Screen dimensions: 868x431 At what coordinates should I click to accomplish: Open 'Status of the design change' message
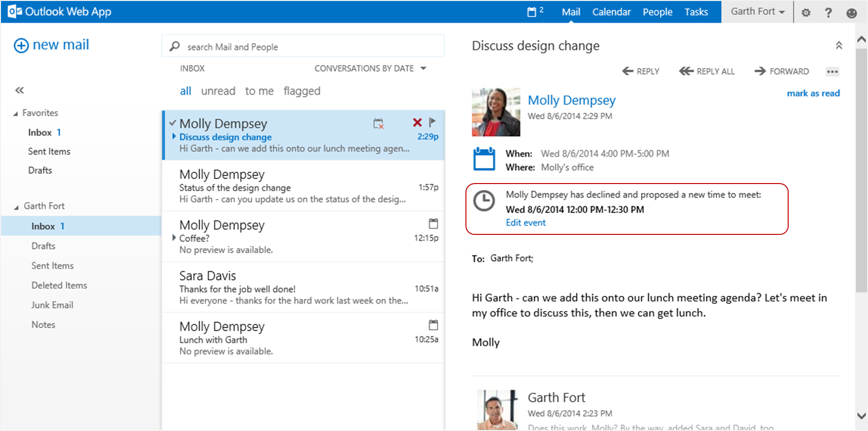tap(303, 186)
